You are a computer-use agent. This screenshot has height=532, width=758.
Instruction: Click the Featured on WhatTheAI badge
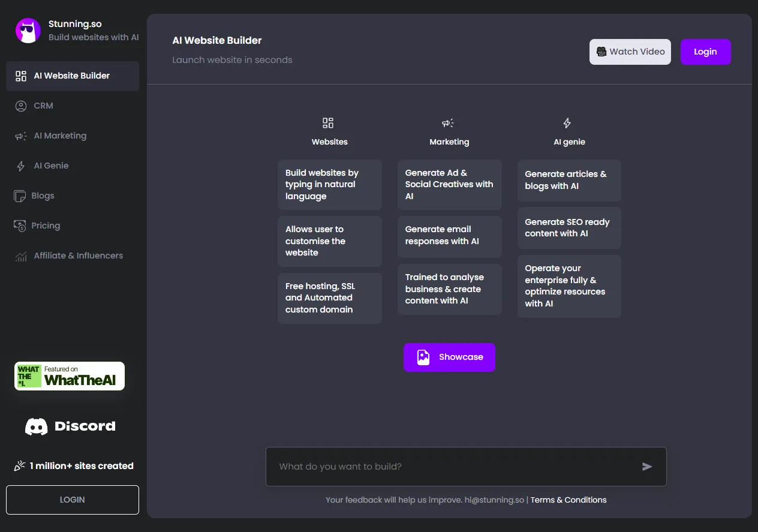point(70,376)
